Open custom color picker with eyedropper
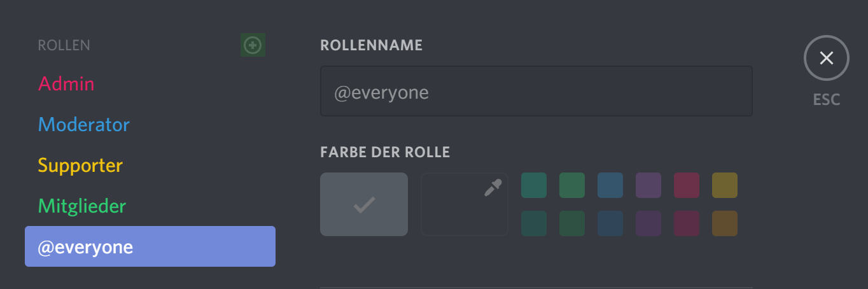This screenshot has height=289, width=868. pyautogui.click(x=465, y=204)
